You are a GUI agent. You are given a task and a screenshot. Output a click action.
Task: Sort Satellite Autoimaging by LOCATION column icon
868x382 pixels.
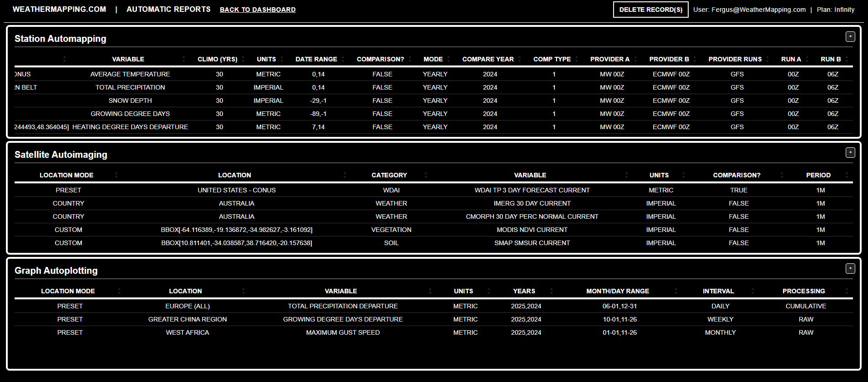pos(345,175)
